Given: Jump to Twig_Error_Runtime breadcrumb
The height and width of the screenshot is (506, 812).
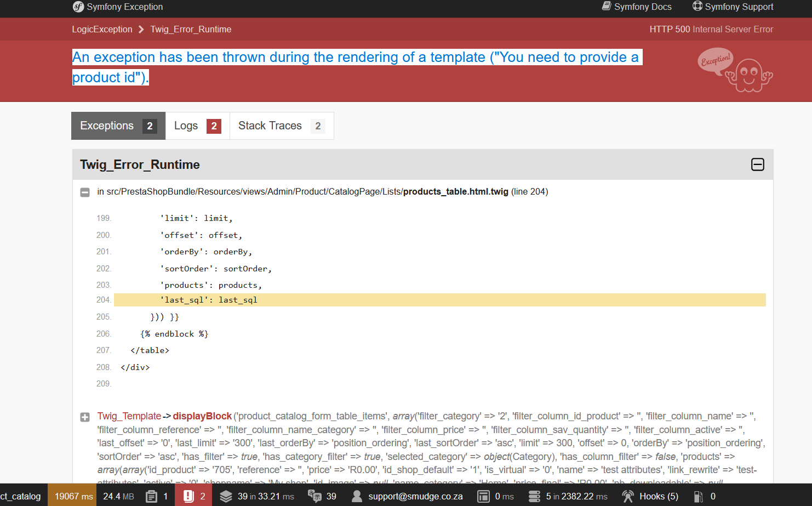Looking at the screenshot, I should (191, 30).
